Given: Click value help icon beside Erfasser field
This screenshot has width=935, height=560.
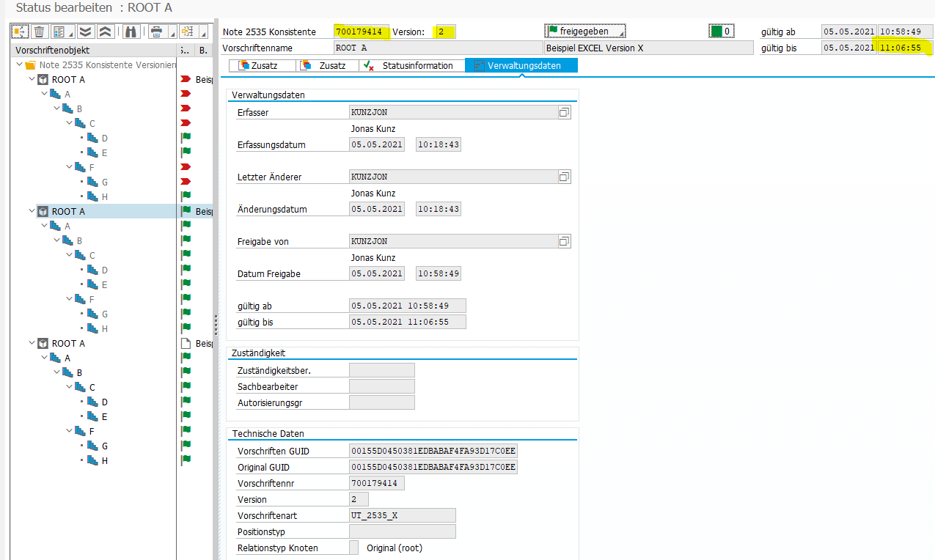Looking at the screenshot, I should pyautogui.click(x=564, y=113).
